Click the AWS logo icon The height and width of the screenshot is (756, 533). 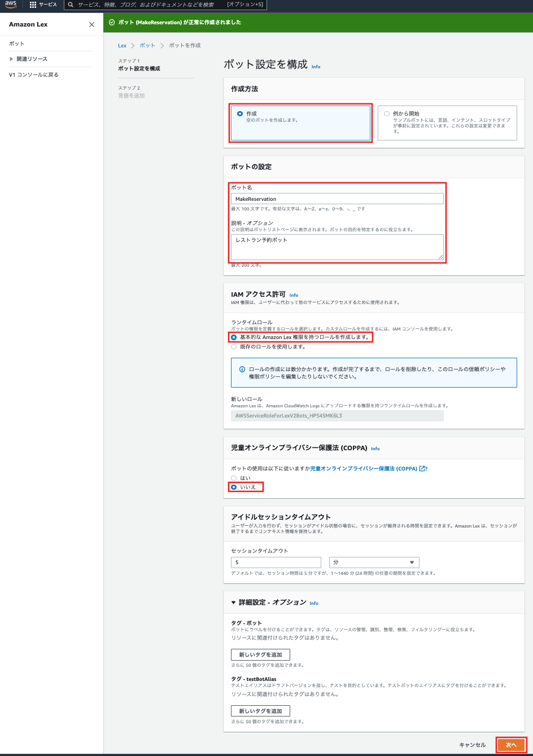tap(11, 5)
